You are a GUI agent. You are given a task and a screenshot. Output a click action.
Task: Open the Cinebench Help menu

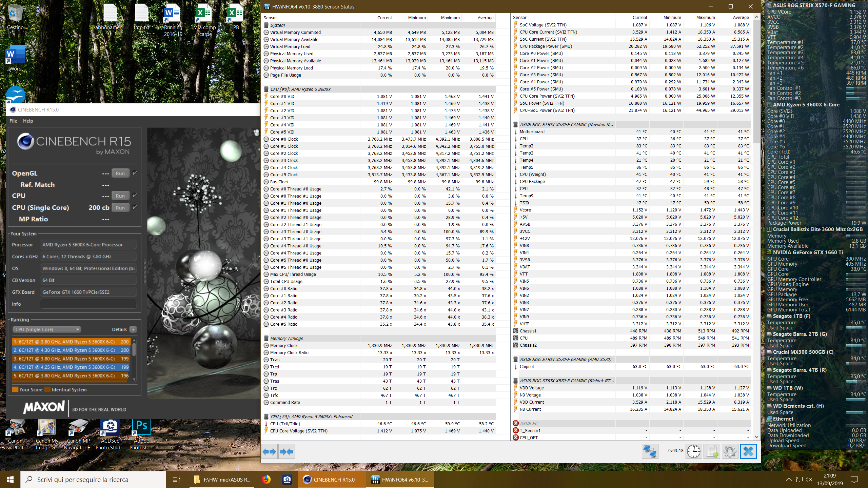[x=28, y=121]
